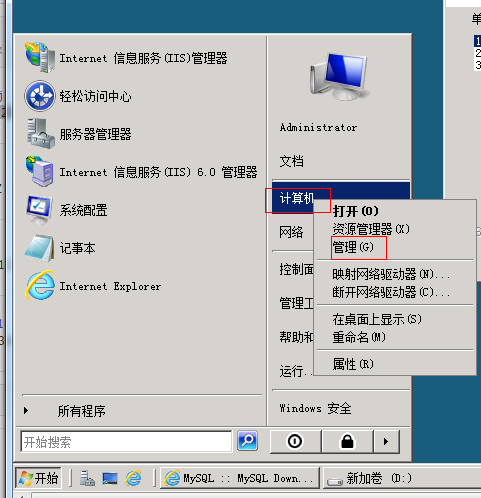481x498 pixels.
Task: Focus the 开始搜索 search box
Action: 126,442
